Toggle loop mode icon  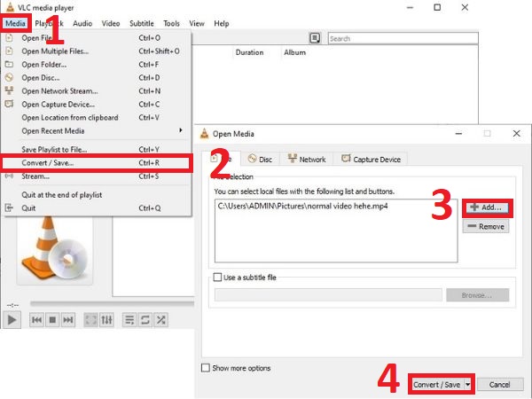tap(145, 319)
